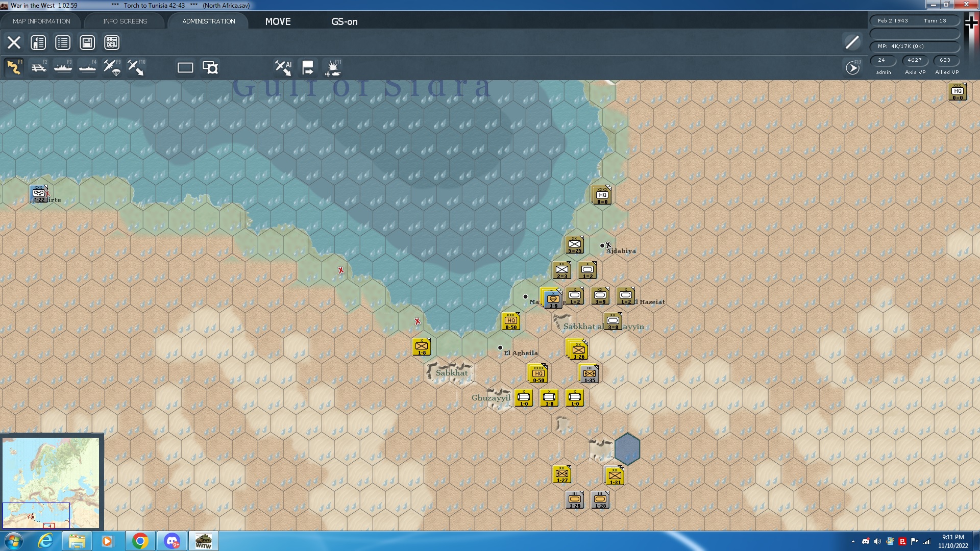
Task: Click the AI air assist icon
Action: (283, 67)
